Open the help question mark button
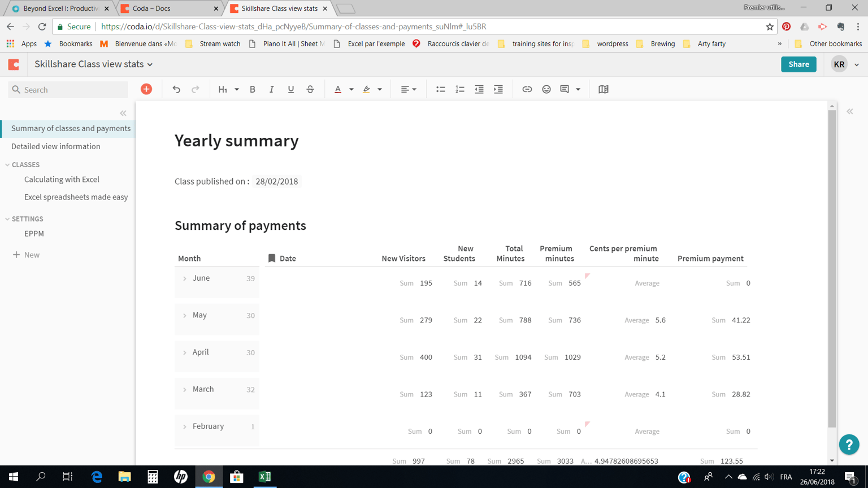This screenshot has height=488, width=868. tap(849, 445)
